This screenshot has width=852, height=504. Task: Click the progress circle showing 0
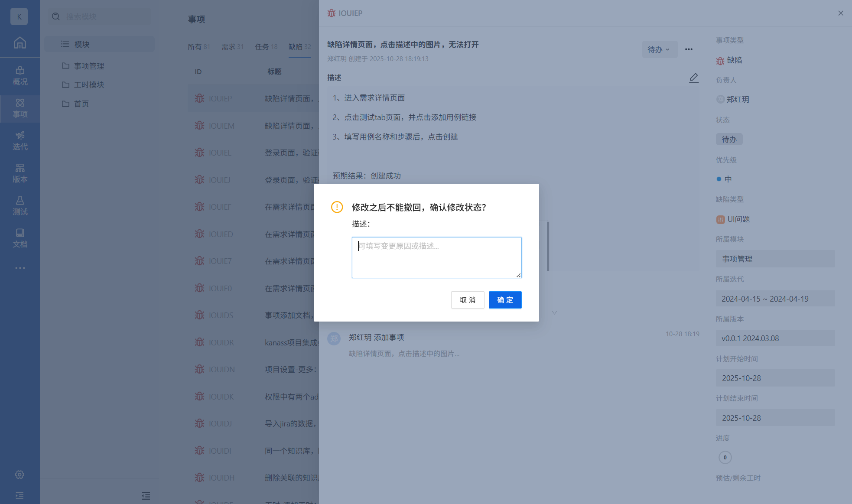tap(725, 457)
